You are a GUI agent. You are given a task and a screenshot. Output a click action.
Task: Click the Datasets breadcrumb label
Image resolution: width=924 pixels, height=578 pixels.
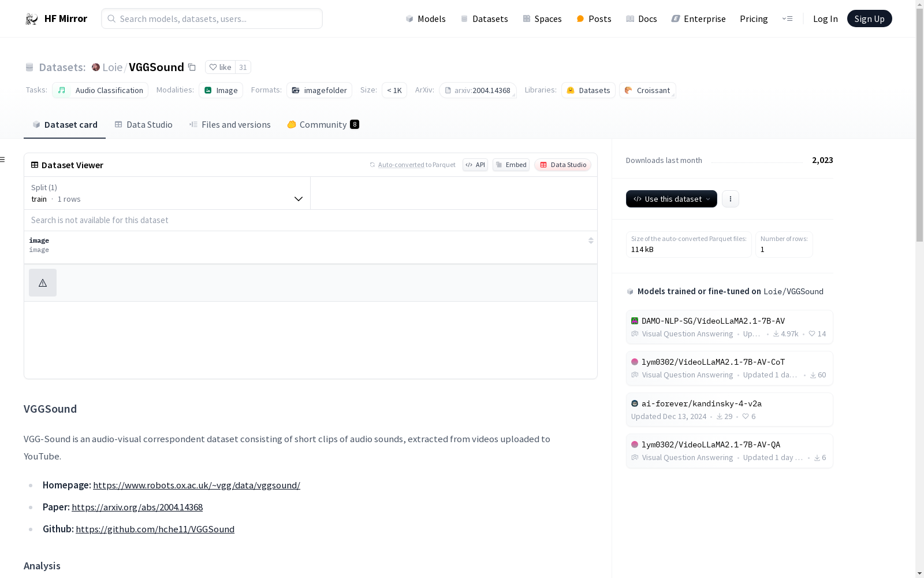click(x=62, y=67)
